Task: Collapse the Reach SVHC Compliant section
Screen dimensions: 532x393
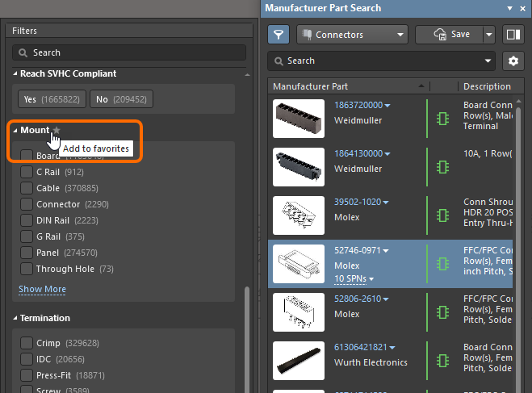Action: (x=15, y=73)
